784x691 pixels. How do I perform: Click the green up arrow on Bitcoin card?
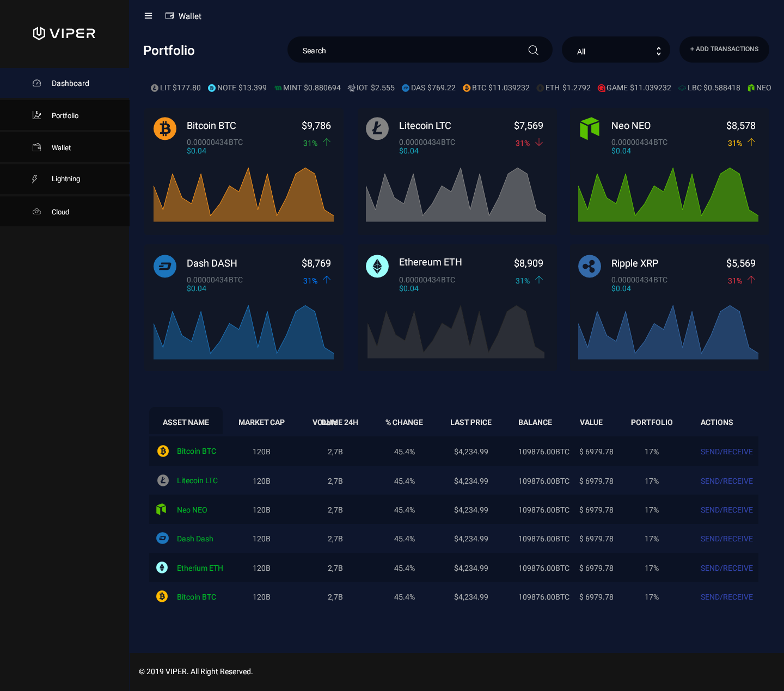click(x=327, y=142)
